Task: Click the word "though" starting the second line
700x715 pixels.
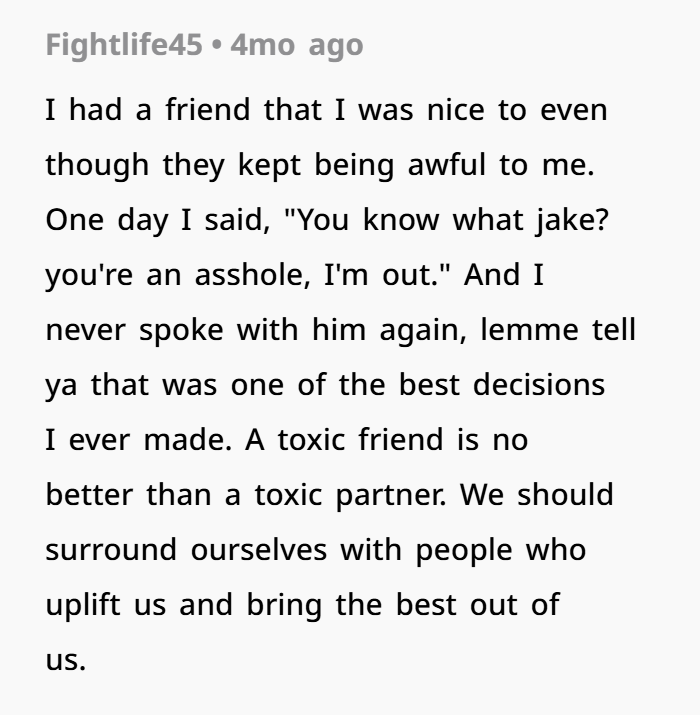Action: click(x=97, y=165)
